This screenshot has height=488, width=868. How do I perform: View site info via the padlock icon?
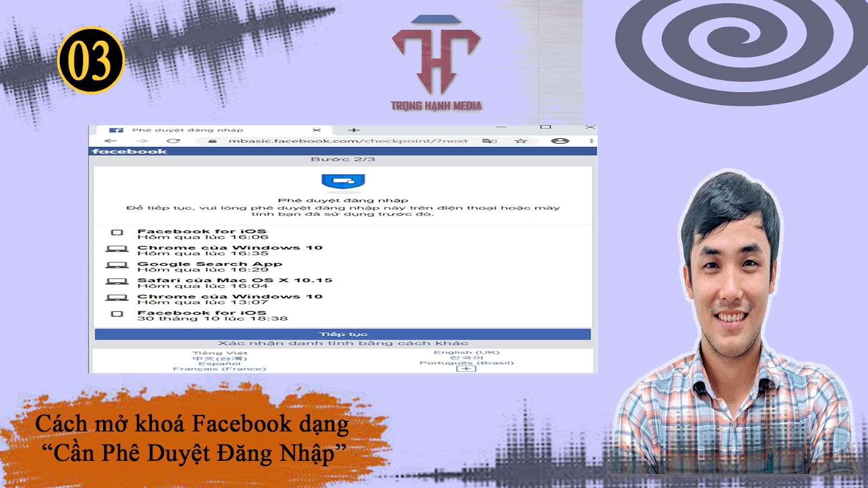click(x=213, y=141)
